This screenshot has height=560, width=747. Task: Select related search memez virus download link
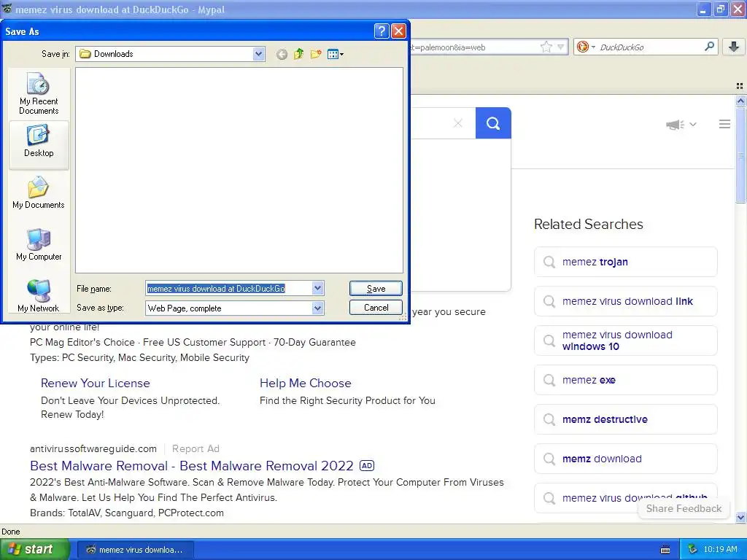(x=625, y=301)
